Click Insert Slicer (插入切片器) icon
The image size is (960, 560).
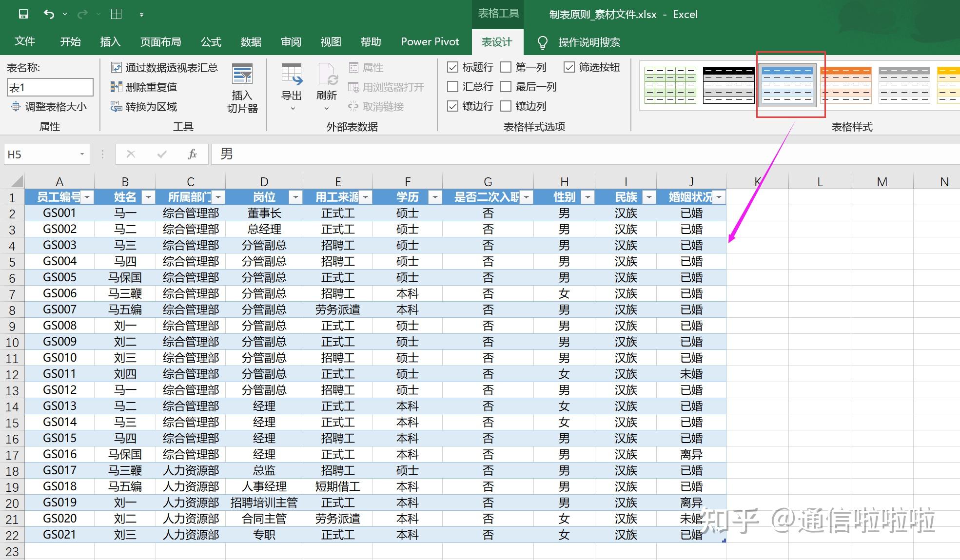tap(242, 75)
